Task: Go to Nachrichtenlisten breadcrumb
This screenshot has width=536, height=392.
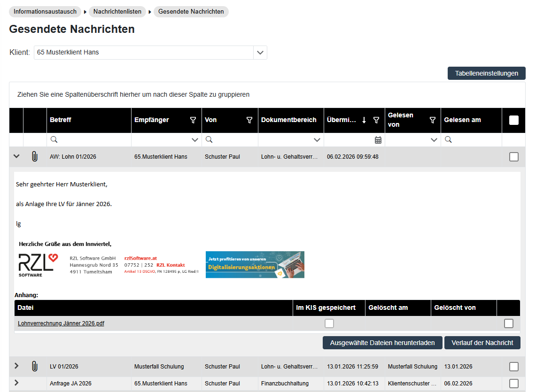Action: (x=117, y=11)
